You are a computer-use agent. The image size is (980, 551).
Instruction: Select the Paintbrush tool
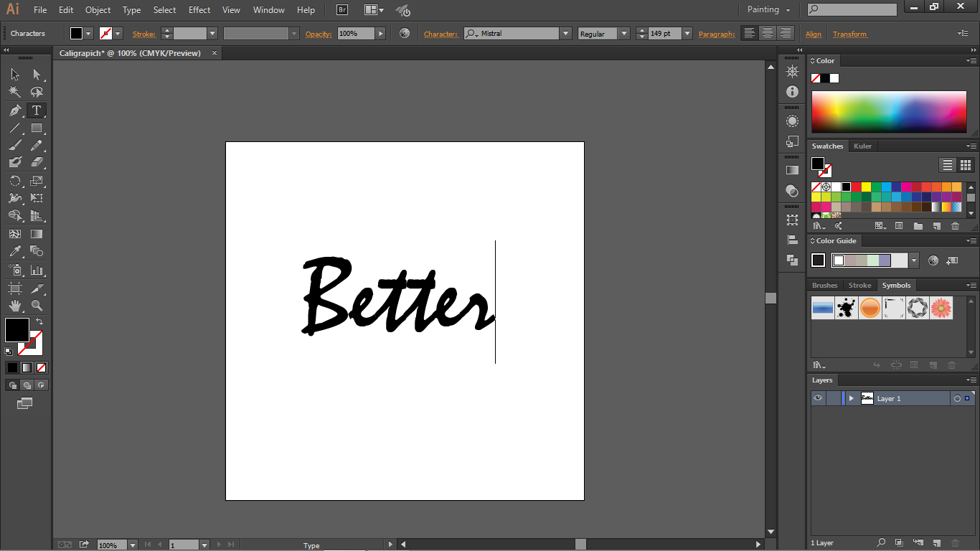point(15,146)
